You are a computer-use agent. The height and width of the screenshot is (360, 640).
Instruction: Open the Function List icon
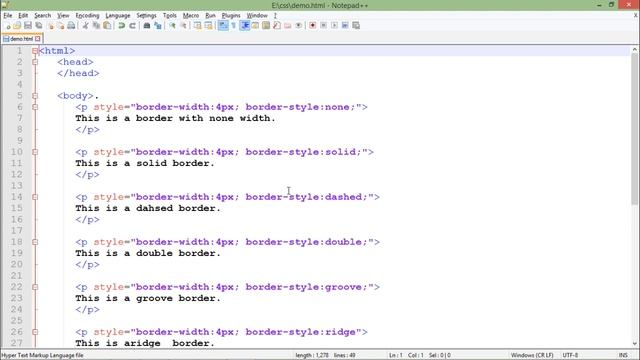[277, 25]
